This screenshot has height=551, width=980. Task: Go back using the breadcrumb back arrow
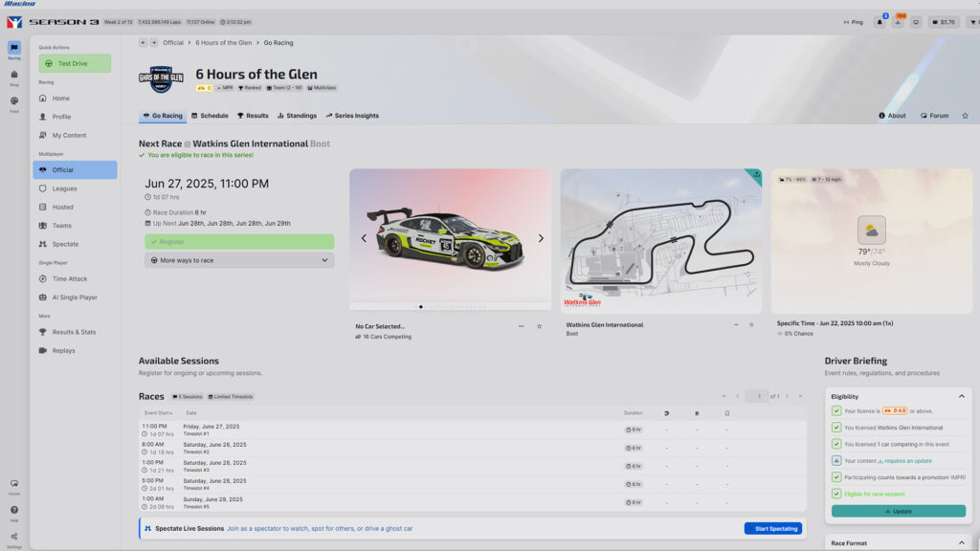pos(144,42)
